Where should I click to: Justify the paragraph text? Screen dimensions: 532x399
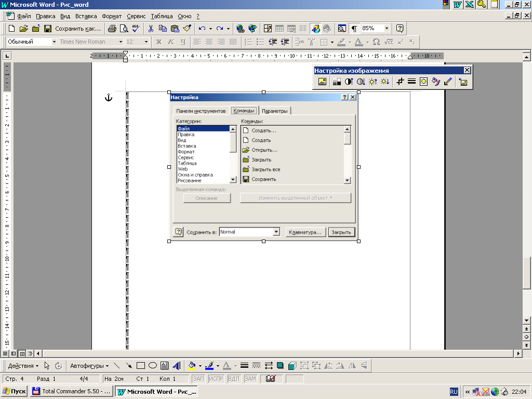pos(233,42)
